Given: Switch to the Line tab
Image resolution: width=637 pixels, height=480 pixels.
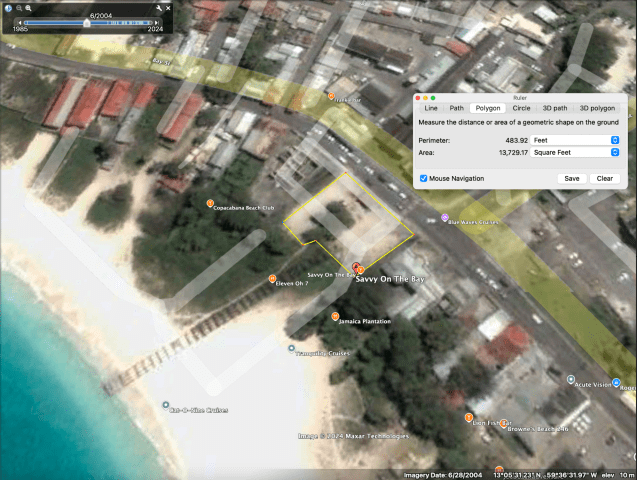Looking at the screenshot, I should coord(431,108).
